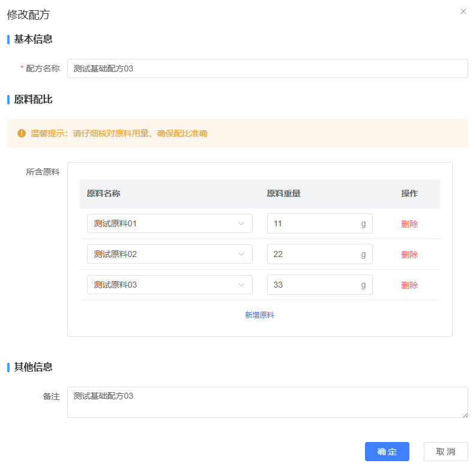Delete the 测试原料03 row
The width and height of the screenshot is (476, 469).
pos(409,285)
